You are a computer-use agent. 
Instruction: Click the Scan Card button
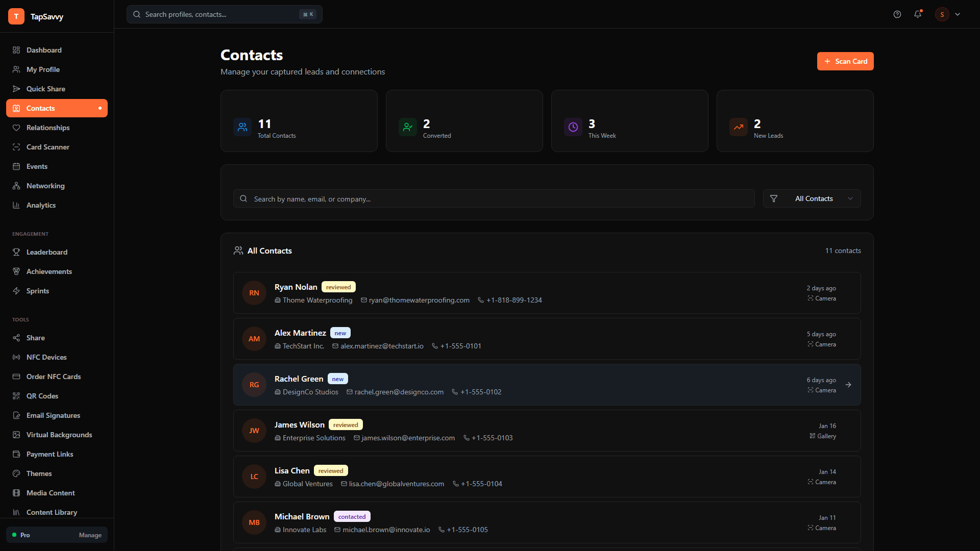tap(845, 61)
